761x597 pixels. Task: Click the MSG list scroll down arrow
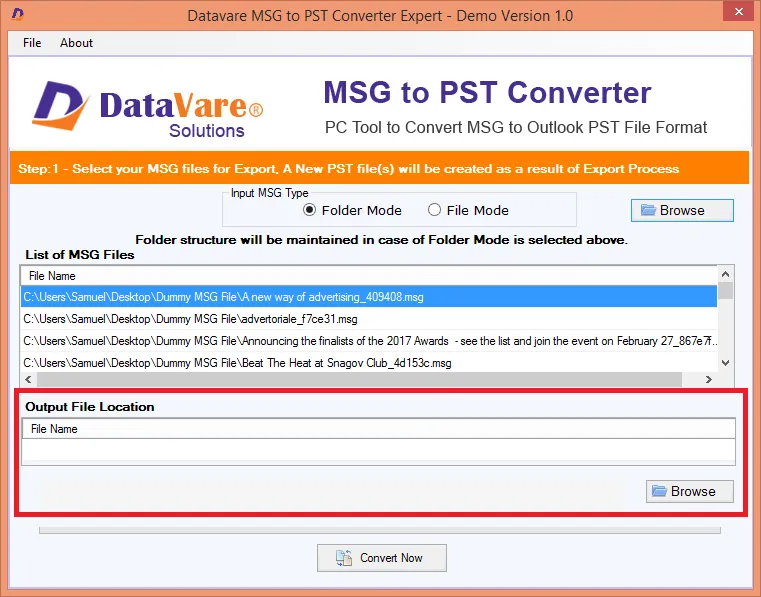726,363
